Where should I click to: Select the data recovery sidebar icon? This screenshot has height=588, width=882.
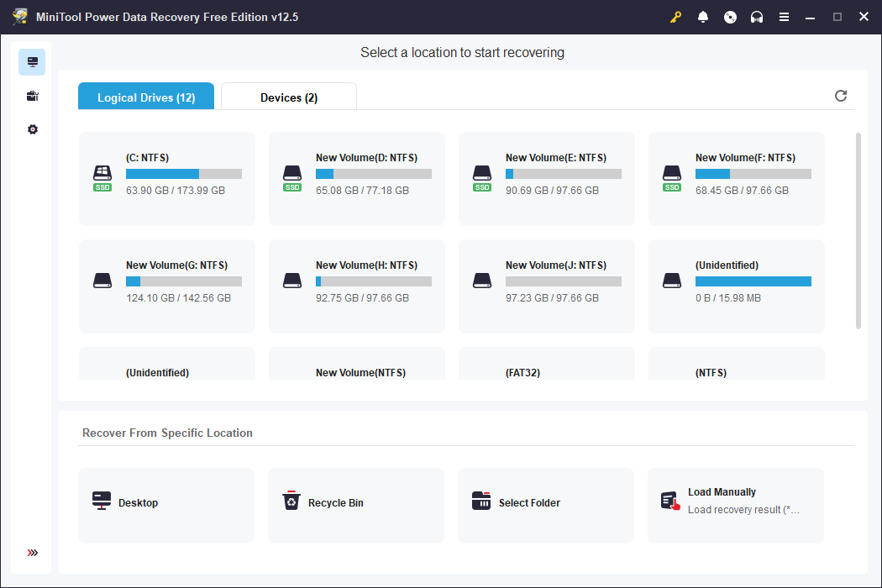pyautogui.click(x=31, y=61)
